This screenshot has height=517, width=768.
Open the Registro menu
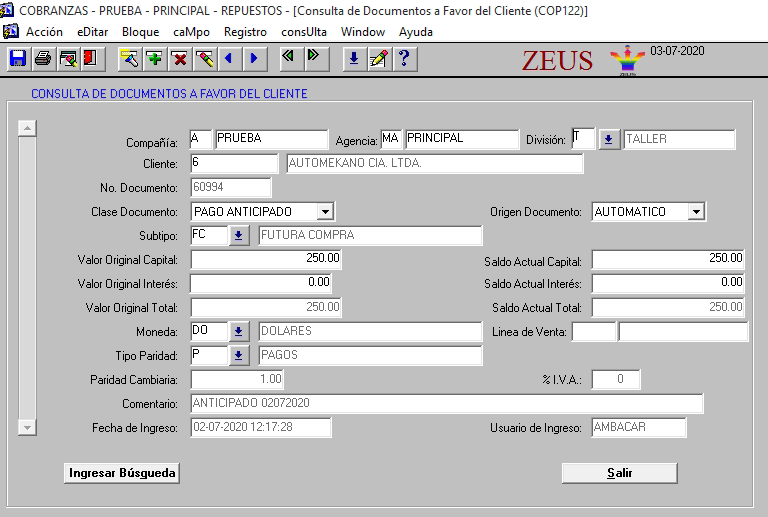pyautogui.click(x=245, y=32)
